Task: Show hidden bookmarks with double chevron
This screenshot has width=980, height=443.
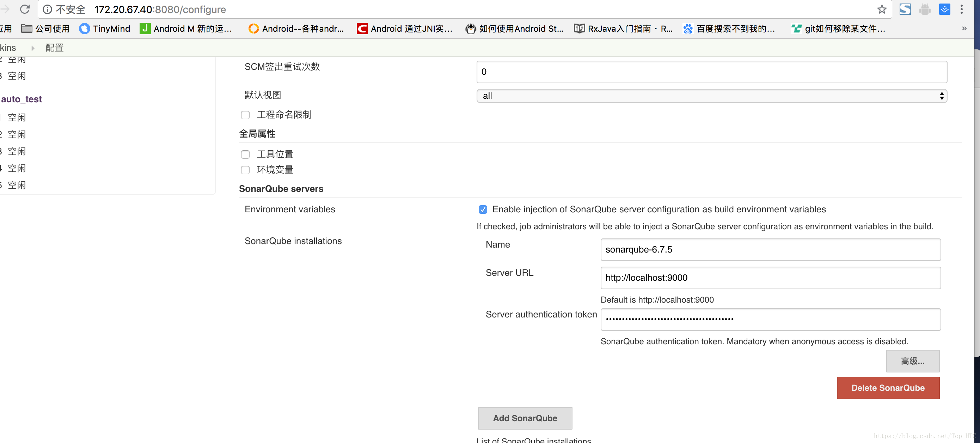Action: pyautogui.click(x=964, y=28)
